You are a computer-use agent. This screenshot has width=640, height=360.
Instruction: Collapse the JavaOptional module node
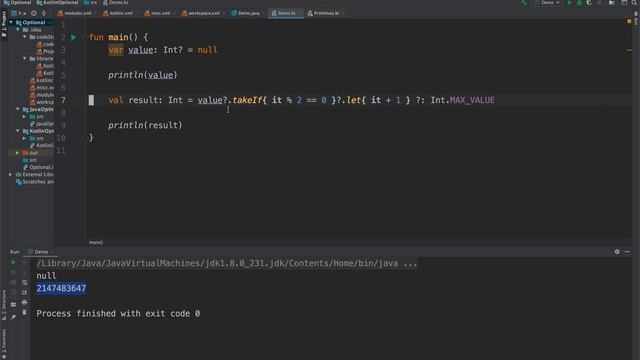(18, 109)
